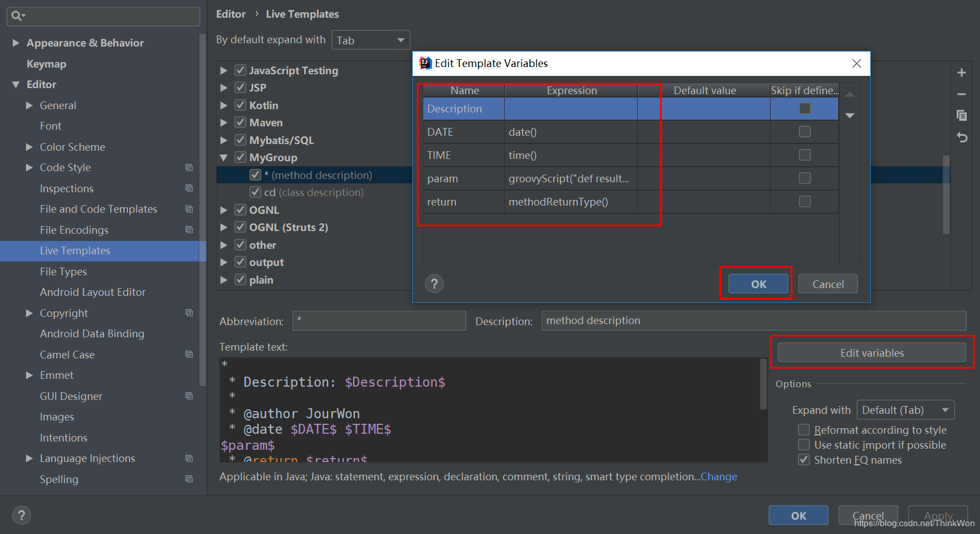
Task: Select return expression methodReturnType() cell
Action: point(571,202)
